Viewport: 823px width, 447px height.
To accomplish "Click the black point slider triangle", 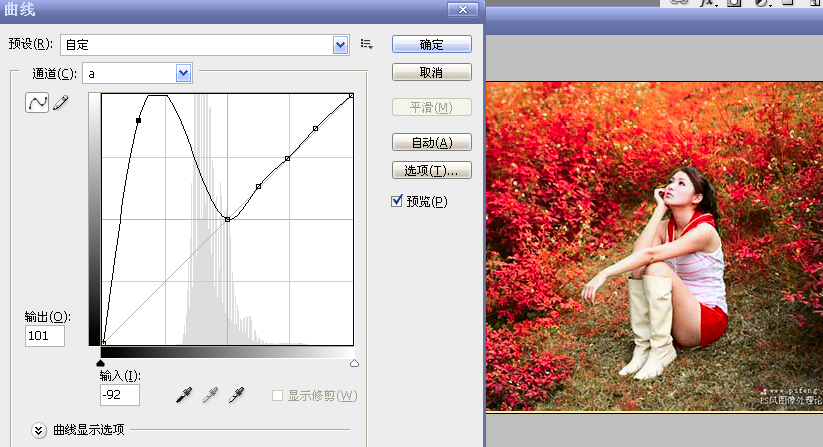I will 101,363.
